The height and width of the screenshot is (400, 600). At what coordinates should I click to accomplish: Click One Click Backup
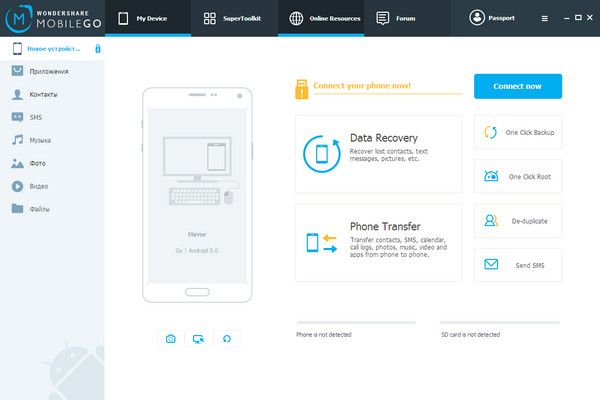518,132
